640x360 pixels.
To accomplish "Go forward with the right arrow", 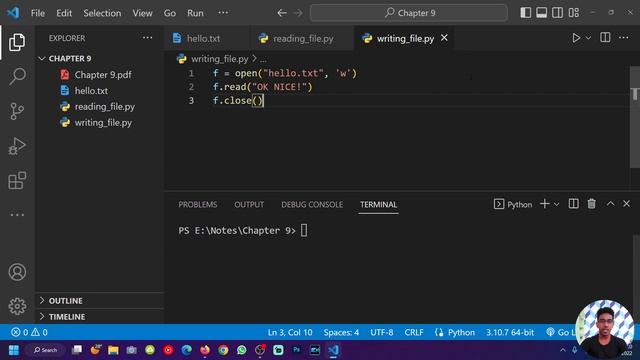I will (298, 13).
